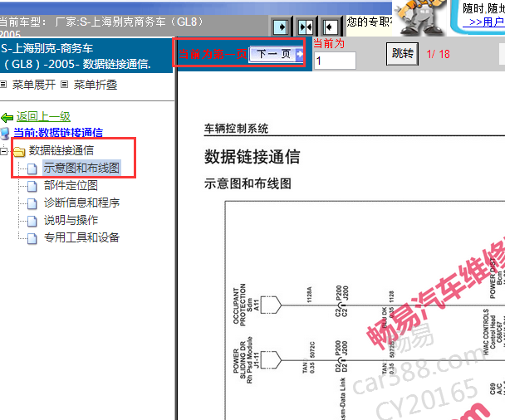Click 车辆控制系统 heading text
Screen dimensions: 505x420
(236, 129)
